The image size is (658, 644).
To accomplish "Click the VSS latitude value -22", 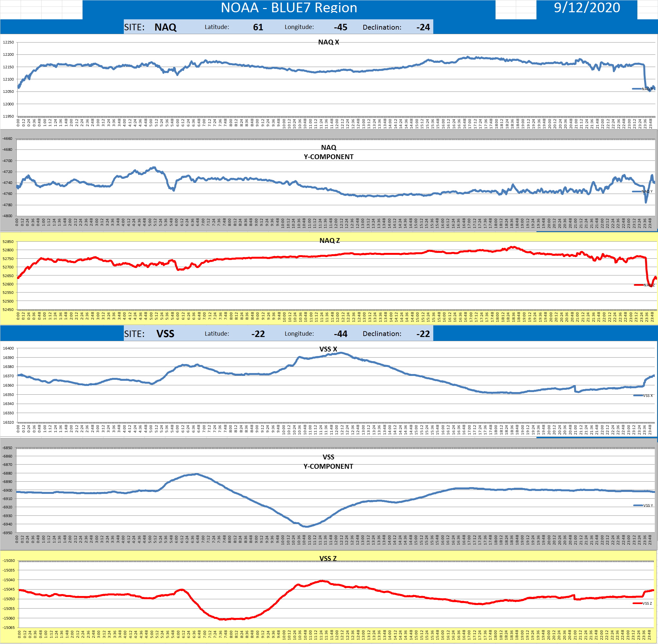I will tap(258, 334).
